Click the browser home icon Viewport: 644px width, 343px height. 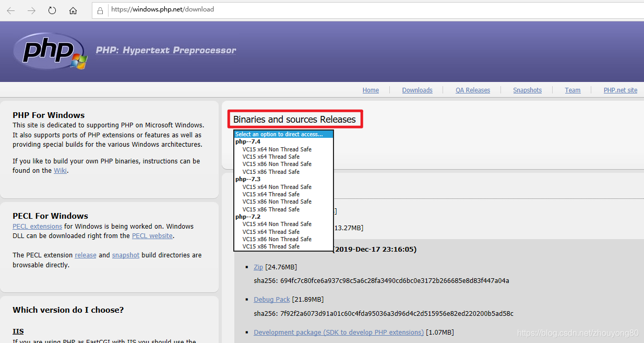(73, 10)
